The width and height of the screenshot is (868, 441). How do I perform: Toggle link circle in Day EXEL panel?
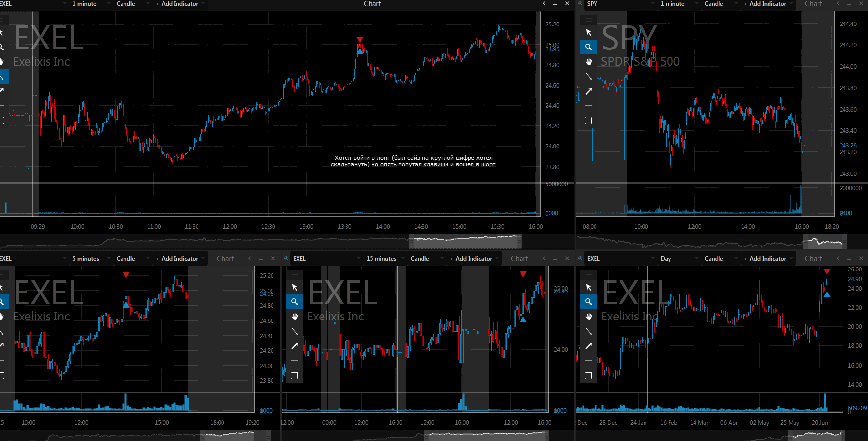pos(581,259)
